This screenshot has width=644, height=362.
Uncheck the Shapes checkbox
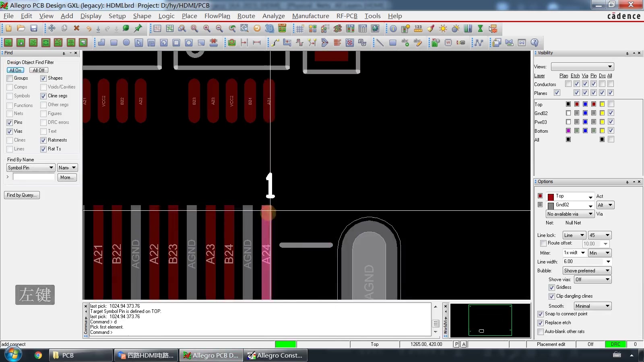click(x=43, y=78)
